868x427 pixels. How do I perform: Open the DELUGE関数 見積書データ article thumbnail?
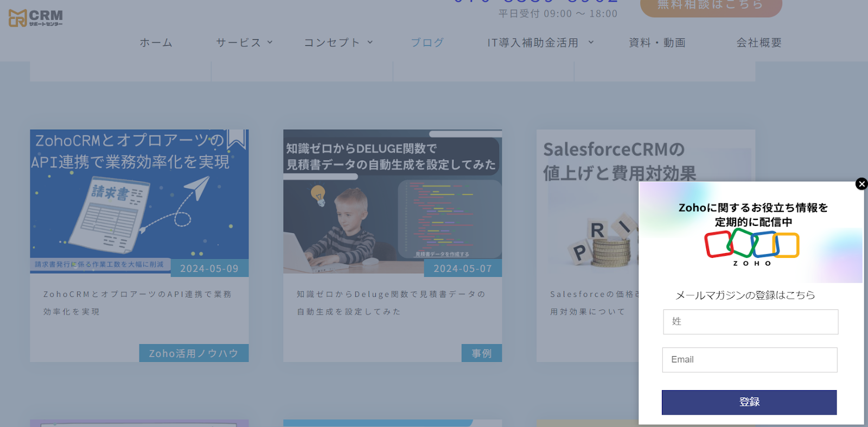tap(392, 201)
